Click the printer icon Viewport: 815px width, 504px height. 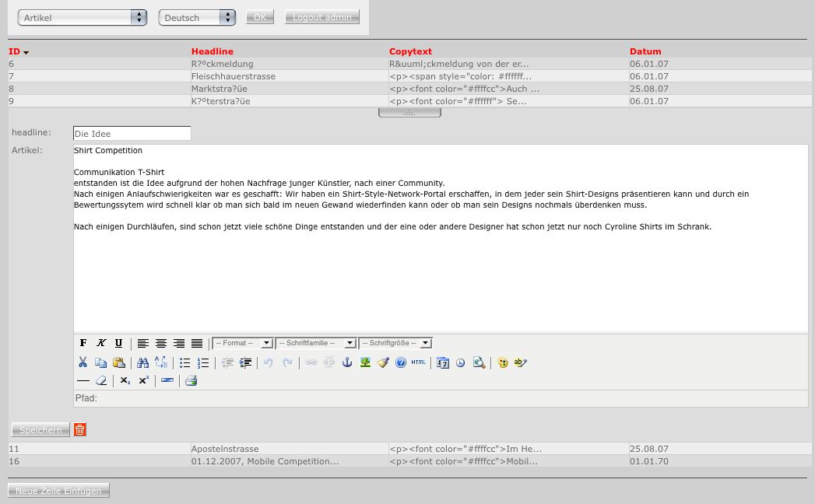click(191, 381)
